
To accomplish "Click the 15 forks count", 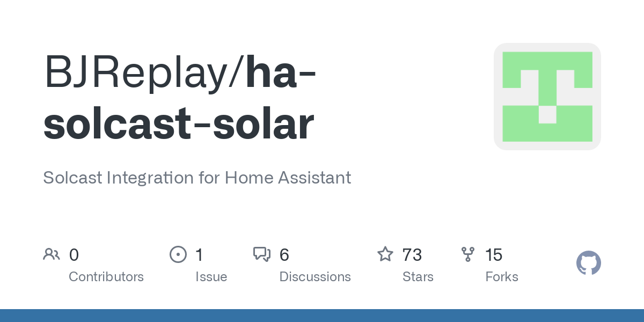I will [x=494, y=255].
